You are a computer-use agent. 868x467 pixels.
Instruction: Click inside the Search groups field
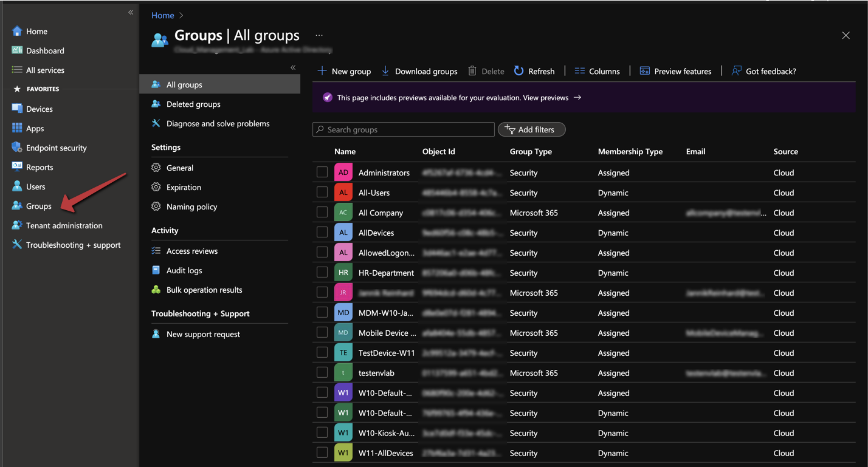[403, 129]
